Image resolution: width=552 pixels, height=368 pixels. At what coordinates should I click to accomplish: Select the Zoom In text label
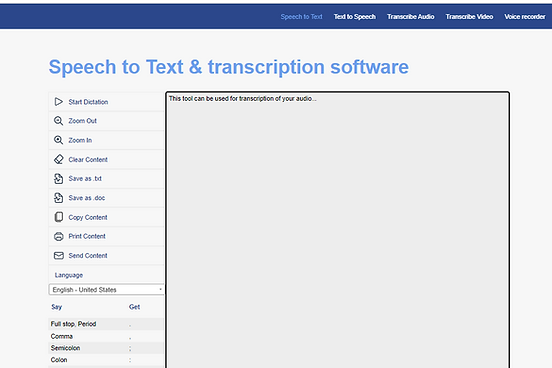[80, 140]
